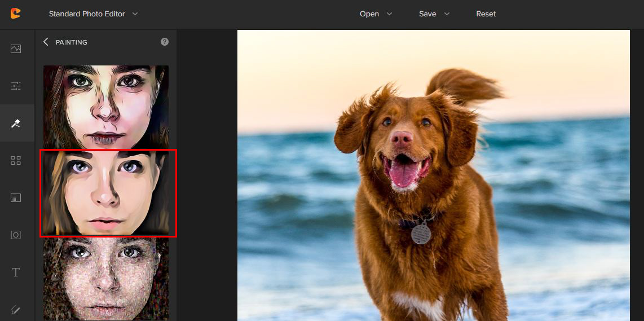Select the Text tool icon
Screen dimensions: 644x321
pyautogui.click(x=16, y=272)
